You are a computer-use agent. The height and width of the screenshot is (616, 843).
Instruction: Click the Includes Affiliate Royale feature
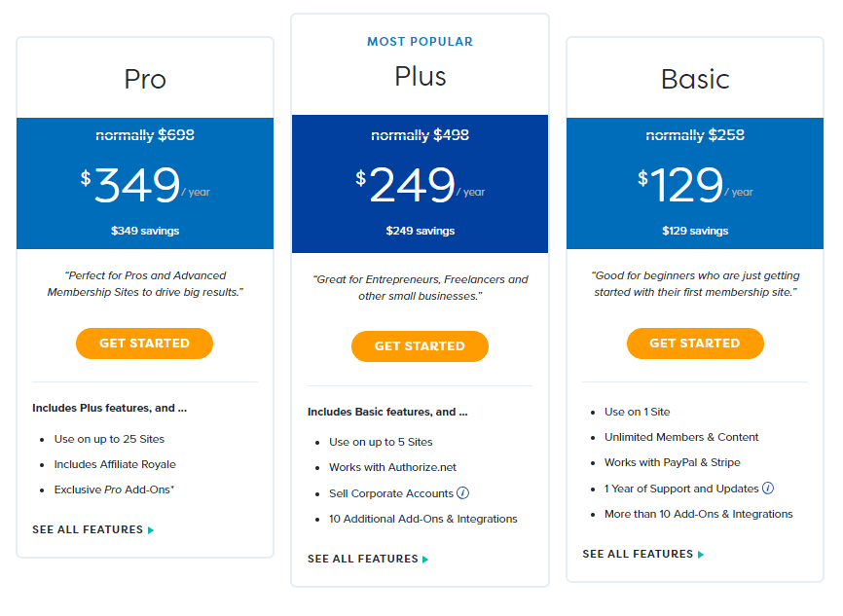(x=115, y=464)
